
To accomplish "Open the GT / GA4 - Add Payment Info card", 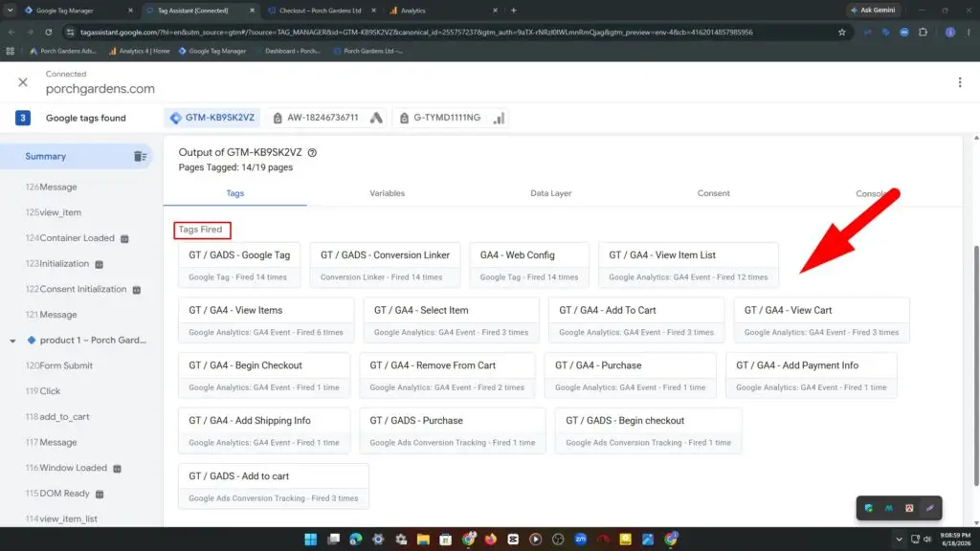I will (x=812, y=375).
